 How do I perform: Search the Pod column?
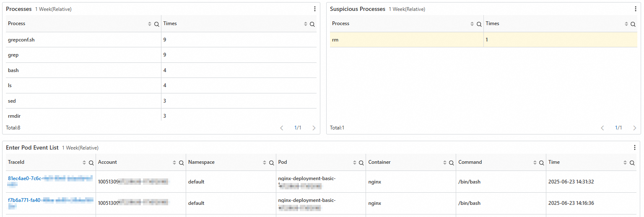click(x=361, y=163)
